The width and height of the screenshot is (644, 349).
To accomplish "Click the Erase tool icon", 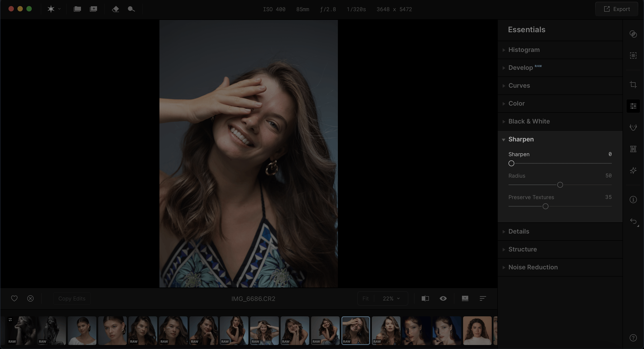I will coord(115,9).
